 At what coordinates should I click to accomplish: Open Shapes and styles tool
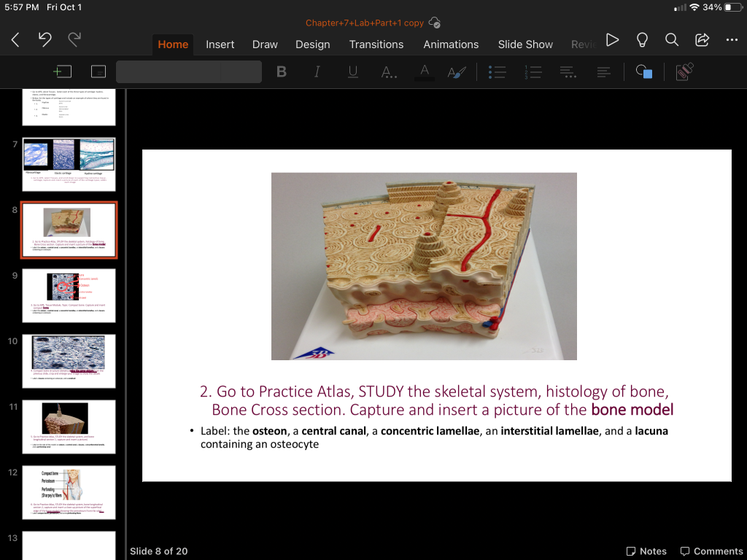point(643,71)
